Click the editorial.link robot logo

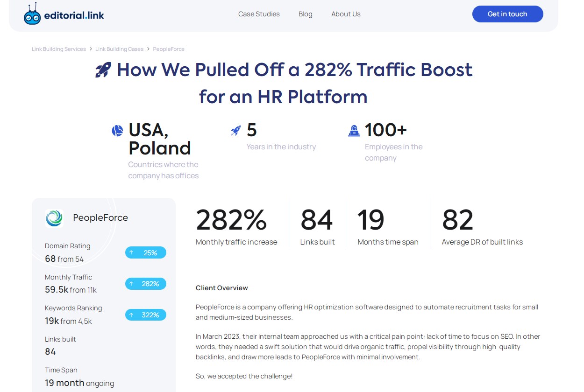(32, 14)
